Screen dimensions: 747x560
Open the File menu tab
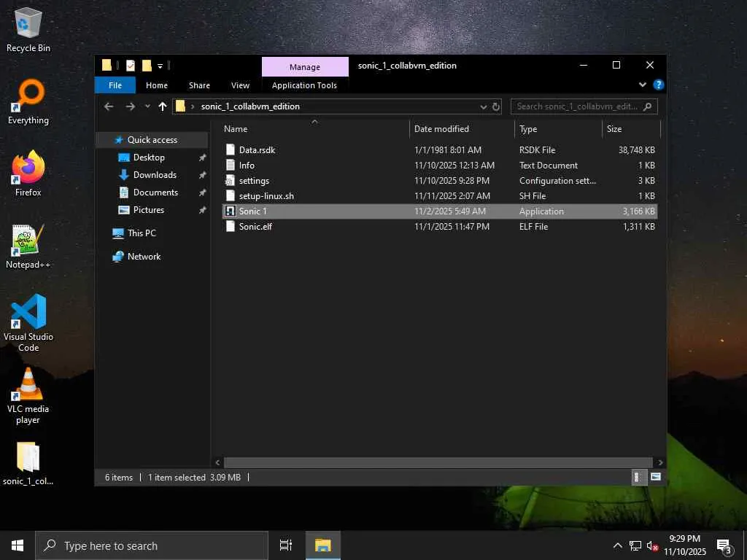click(x=115, y=85)
